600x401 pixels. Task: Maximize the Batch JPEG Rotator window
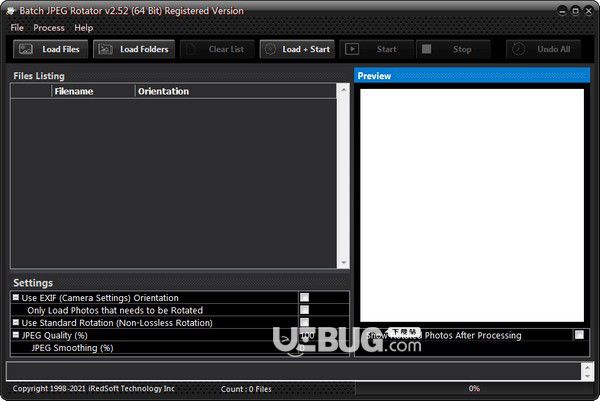(575, 11)
